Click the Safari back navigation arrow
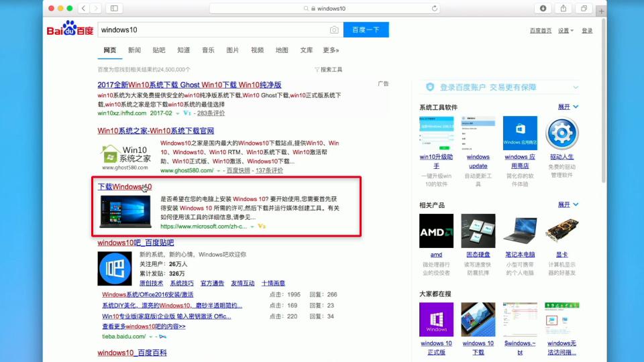 coord(84,8)
